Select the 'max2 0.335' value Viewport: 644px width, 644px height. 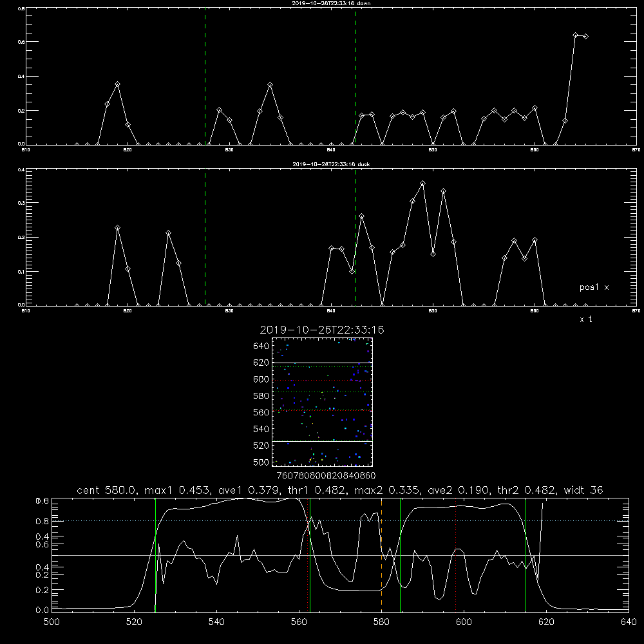coord(387,490)
